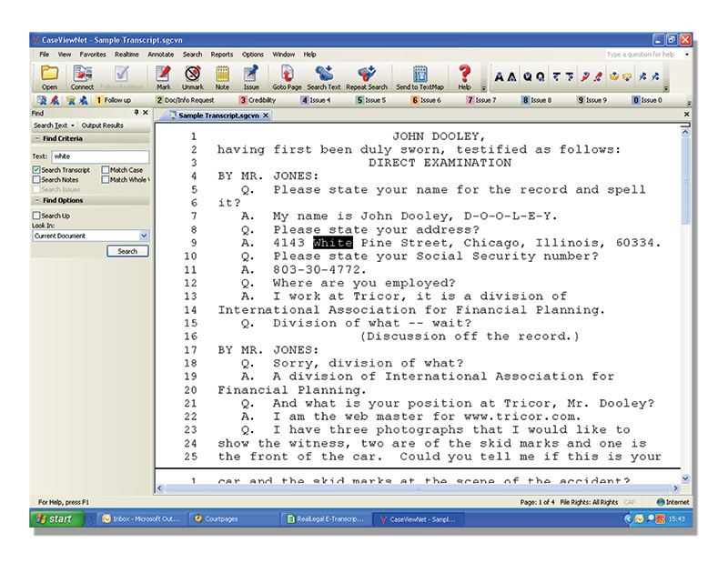Viewport: 728px width, 563px height.
Task: Collapse the Find Options section
Action: [x=36, y=200]
